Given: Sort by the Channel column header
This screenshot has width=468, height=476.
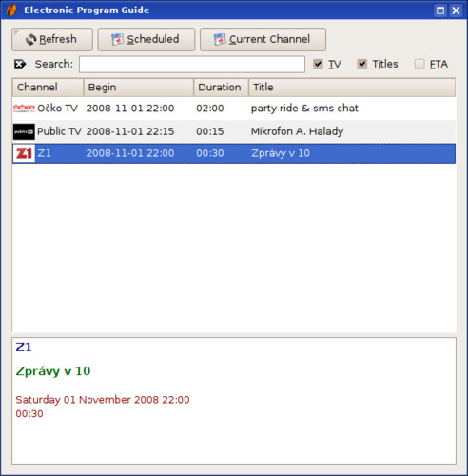Looking at the screenshot, I should tap(48, 88).
